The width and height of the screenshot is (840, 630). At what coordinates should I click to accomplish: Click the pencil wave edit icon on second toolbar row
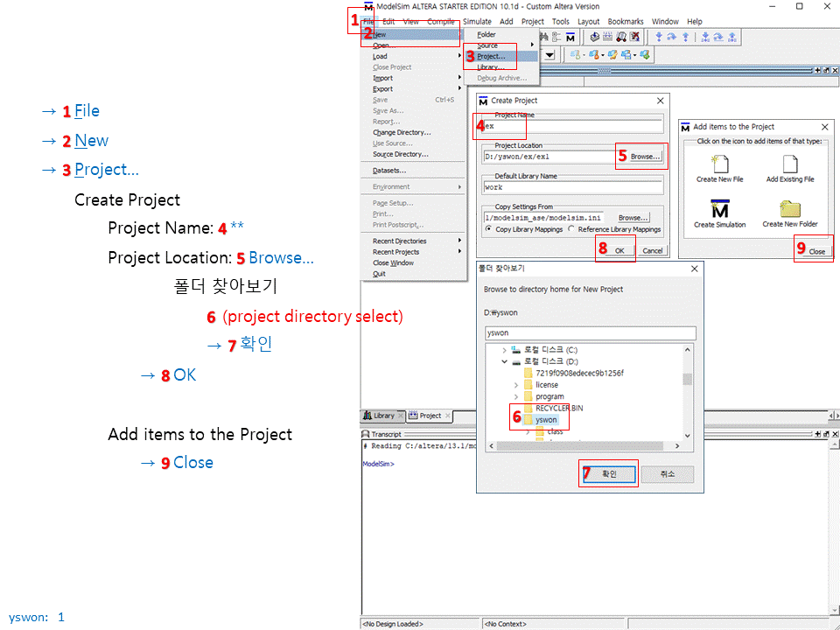[612, 54]
